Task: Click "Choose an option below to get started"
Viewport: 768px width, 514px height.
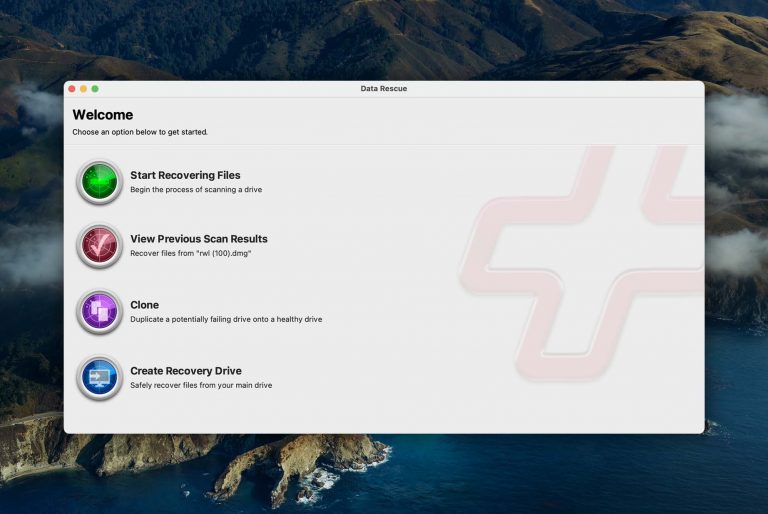Action: (x=140, y=132)
